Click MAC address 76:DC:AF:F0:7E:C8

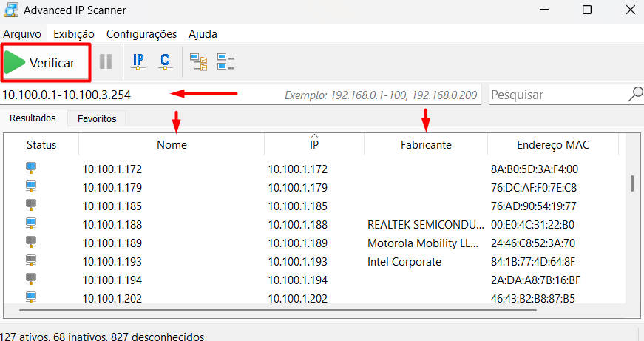pyautogui.click(x=534, y=188)
